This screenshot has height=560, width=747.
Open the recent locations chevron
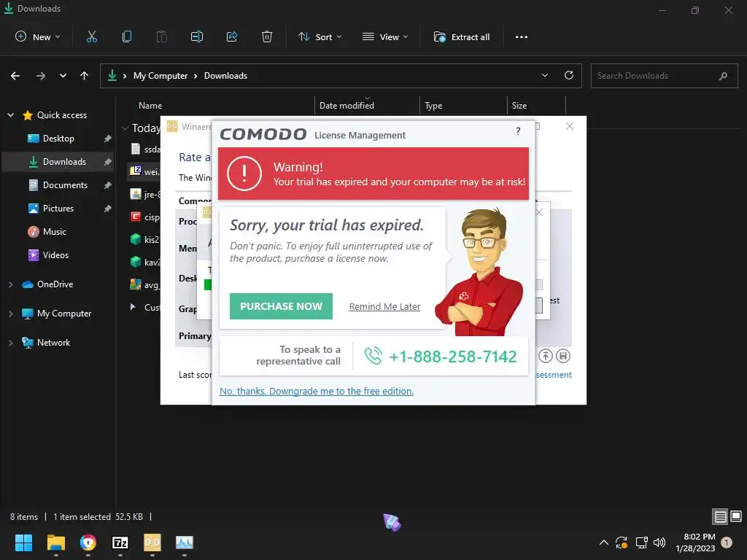(63, 76)
